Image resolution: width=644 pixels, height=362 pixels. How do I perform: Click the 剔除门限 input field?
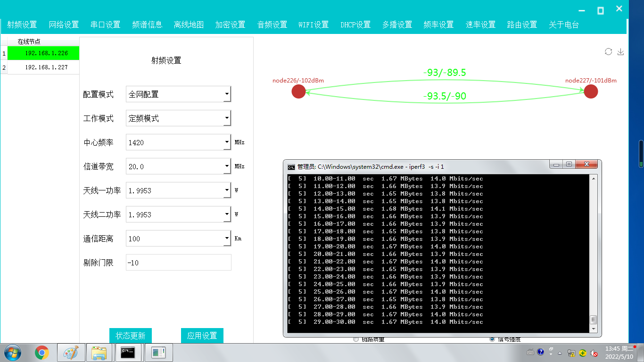pos(179,263)
